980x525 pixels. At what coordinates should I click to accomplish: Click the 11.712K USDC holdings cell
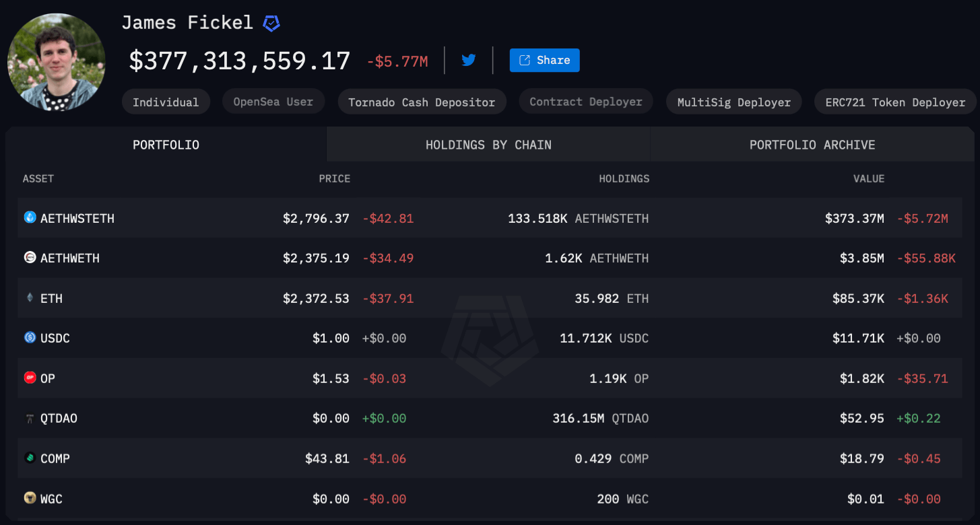[x=605, y=338]
